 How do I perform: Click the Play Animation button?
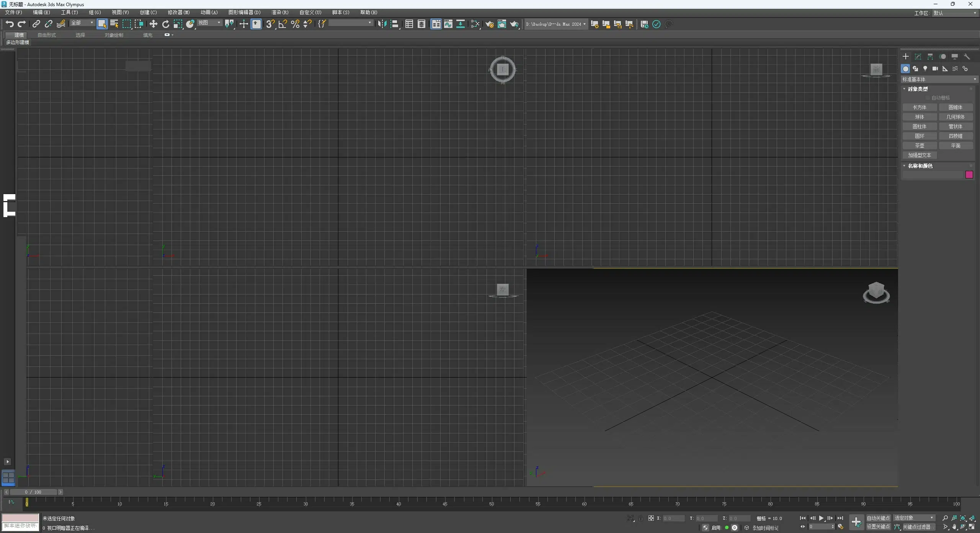[821, 518]
